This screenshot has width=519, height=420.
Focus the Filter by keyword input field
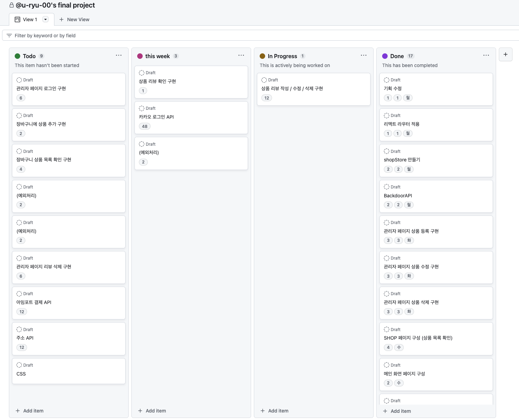pyautogui.click(x=262, y=36)
